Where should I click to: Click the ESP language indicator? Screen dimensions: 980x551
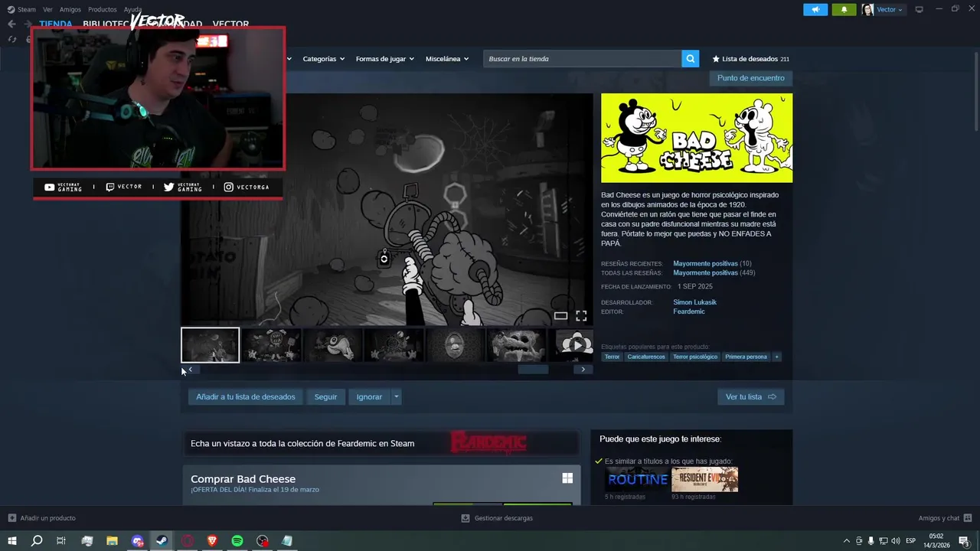click(911, 541)
